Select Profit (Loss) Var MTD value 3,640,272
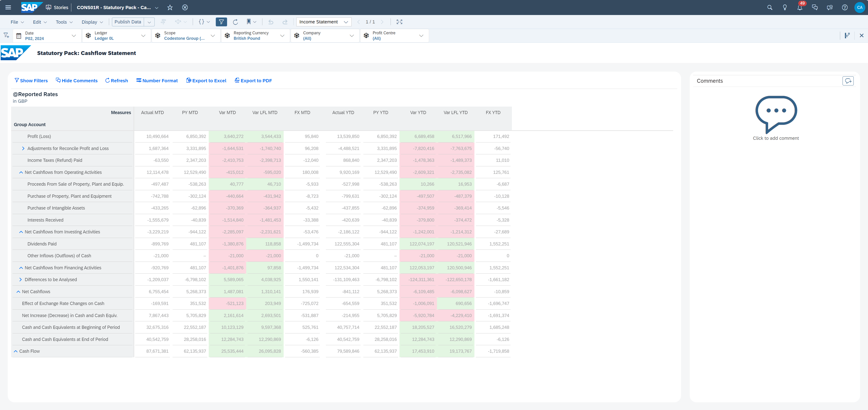Screen dimensions: 868x410 [x=233, y=137]
